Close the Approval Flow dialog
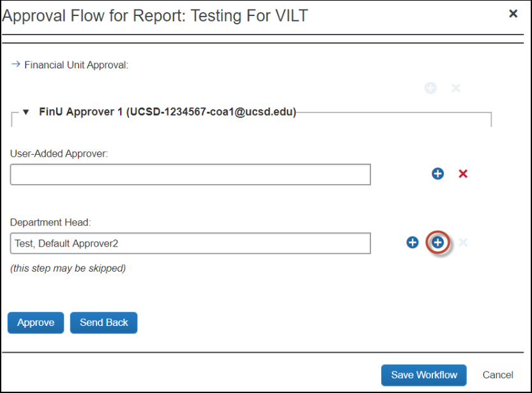The height and width of the screenshot is (393, 532). coord(513,13)
